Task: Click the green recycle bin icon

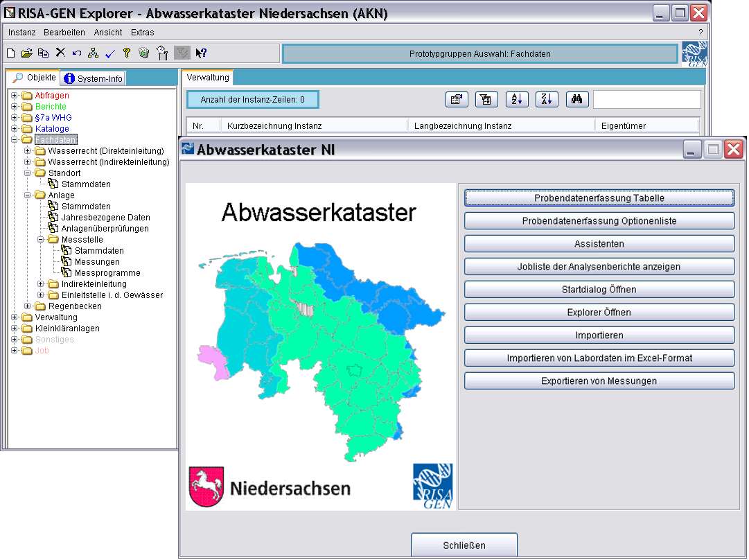Action: click(143, 53)
